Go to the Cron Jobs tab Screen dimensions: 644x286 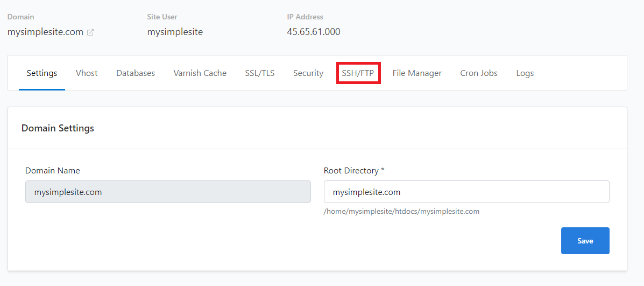click(x=479, y=73)
